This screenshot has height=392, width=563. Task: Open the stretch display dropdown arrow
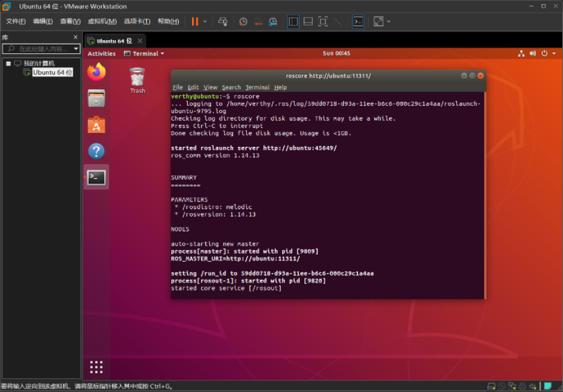388,21
